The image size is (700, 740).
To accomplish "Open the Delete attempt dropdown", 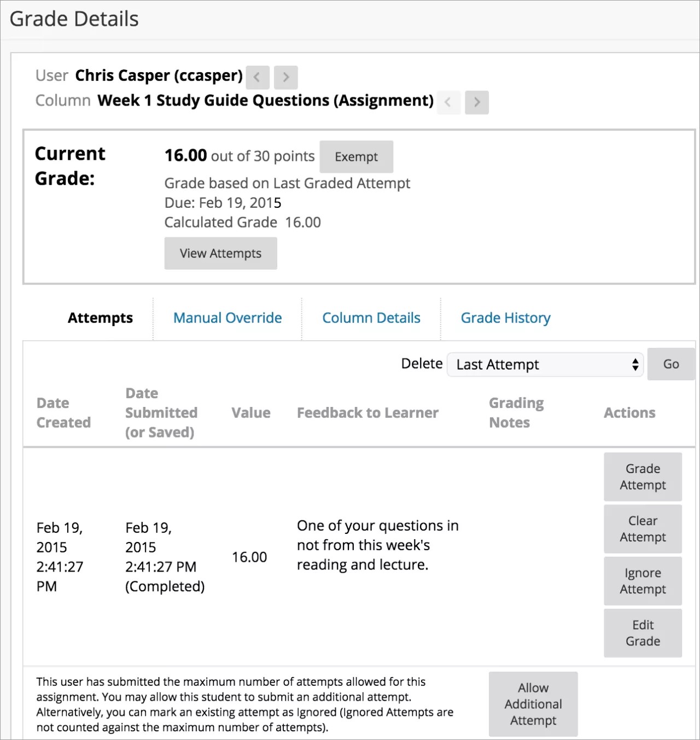I will coord(545,364).
